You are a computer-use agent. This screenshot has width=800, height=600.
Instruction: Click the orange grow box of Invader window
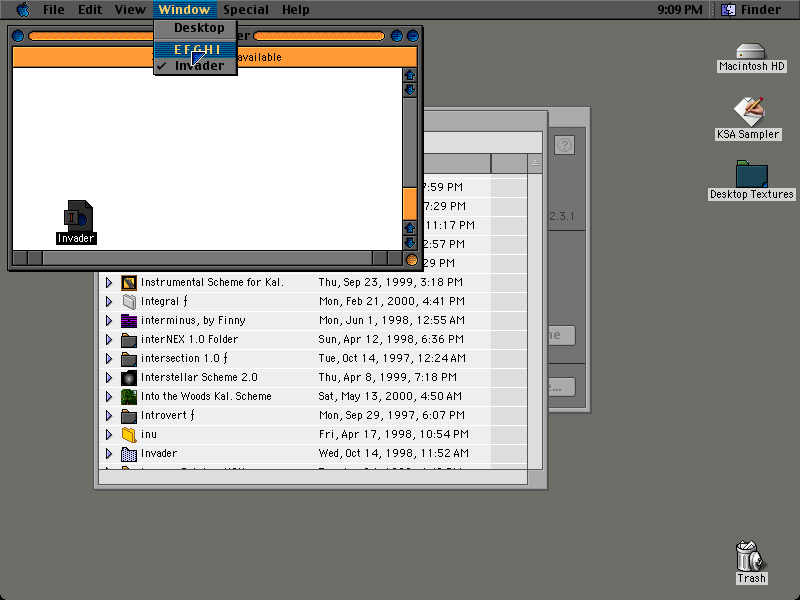pos(411,260)
